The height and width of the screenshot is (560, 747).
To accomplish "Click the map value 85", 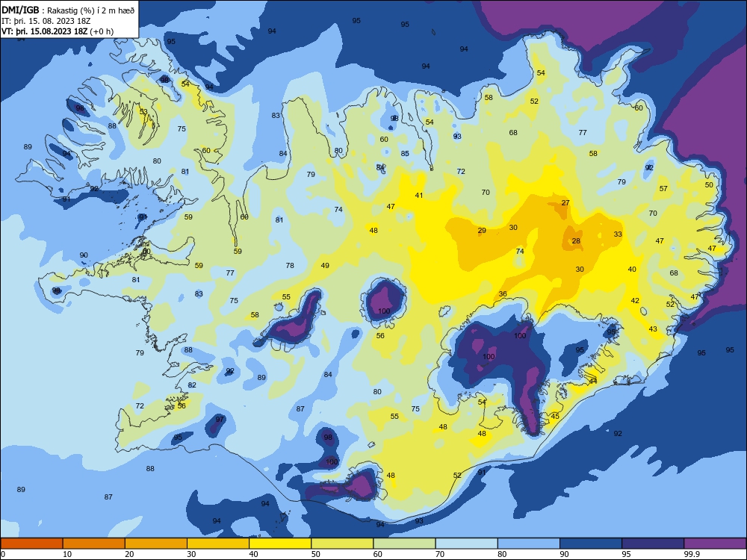I will coord(405,154).
